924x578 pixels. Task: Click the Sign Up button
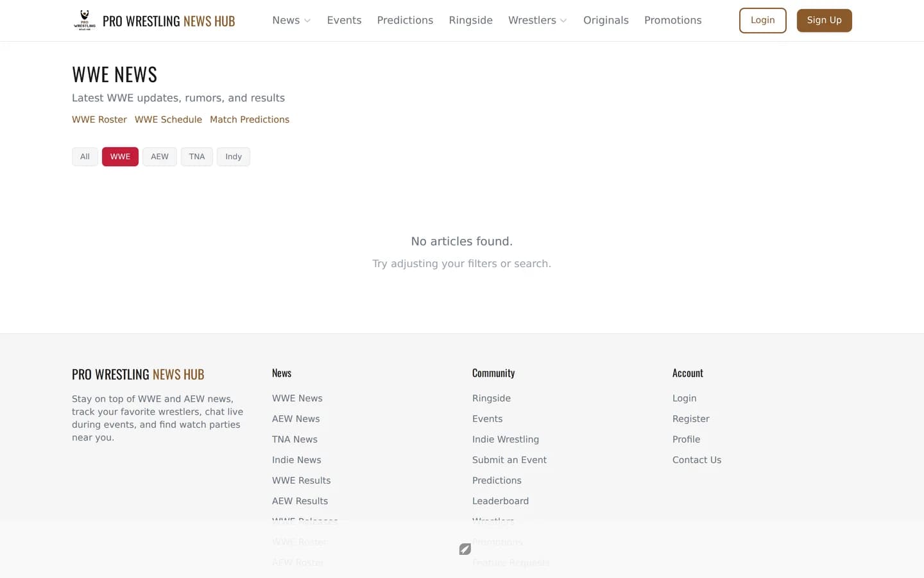824,21
